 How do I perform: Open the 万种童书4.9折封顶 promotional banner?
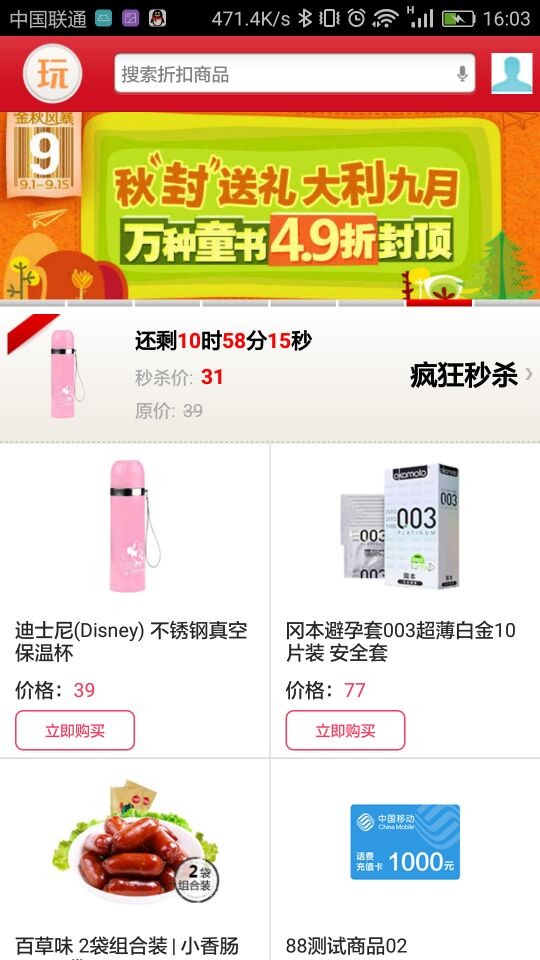(270, 206)
